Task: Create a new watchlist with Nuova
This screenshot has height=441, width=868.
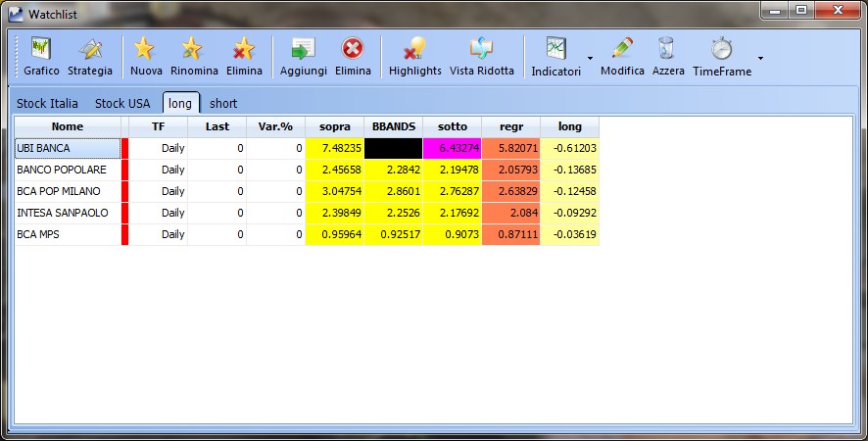Action: (x=146, y=57)
